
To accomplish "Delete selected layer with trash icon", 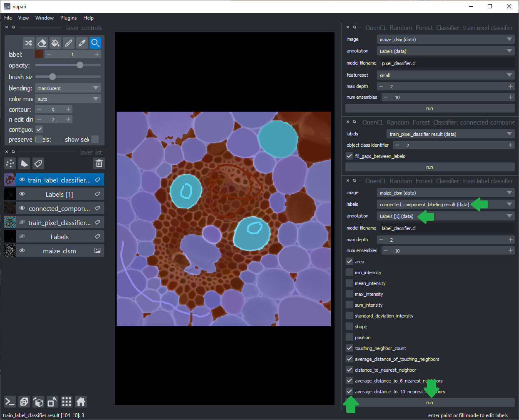I will point(99,163).
